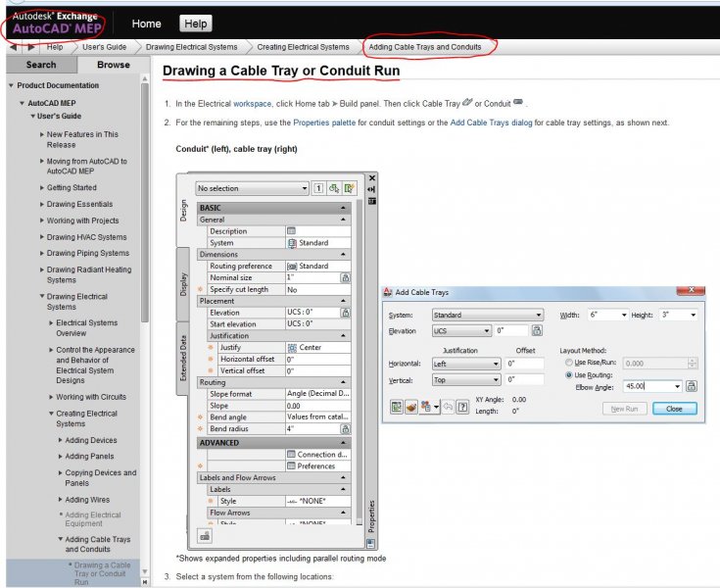This screenshot has width=720, height=588.
Task: Select the Extended Data tab on palette
Action: click(x=183, y=359)
